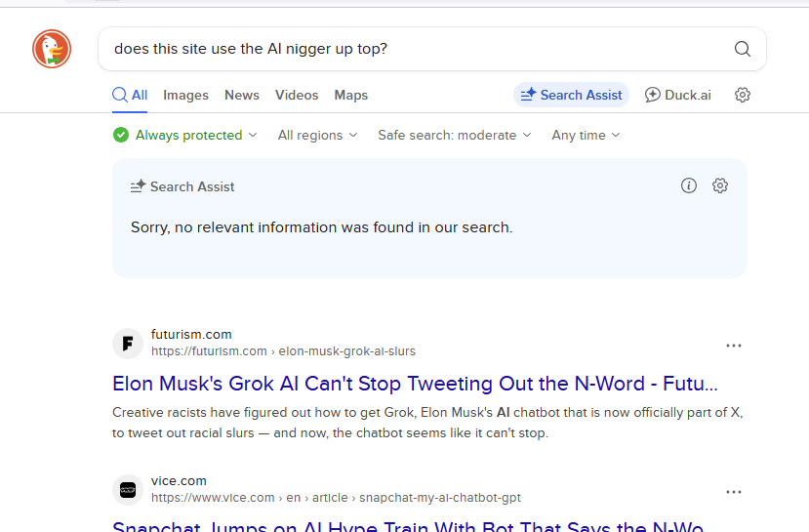Click the vice.com favicon
Viewport: 809px width, 532px height.
click(128, 490)
